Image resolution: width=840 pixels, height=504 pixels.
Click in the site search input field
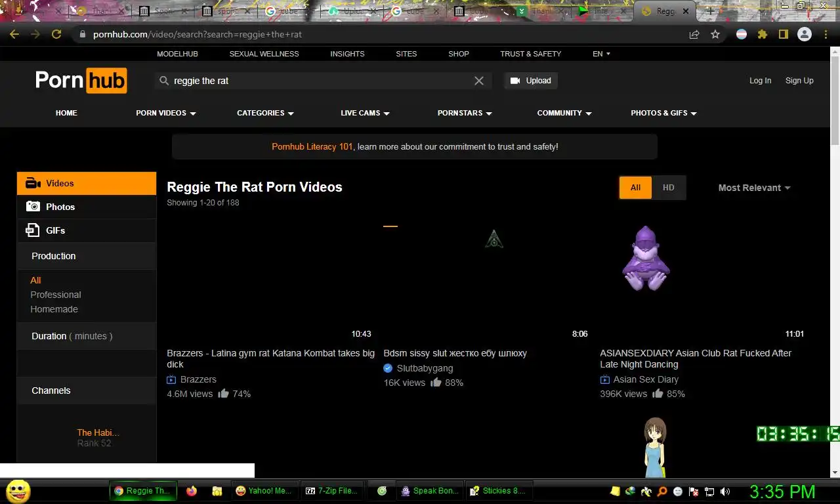click(x=322, y=81)
